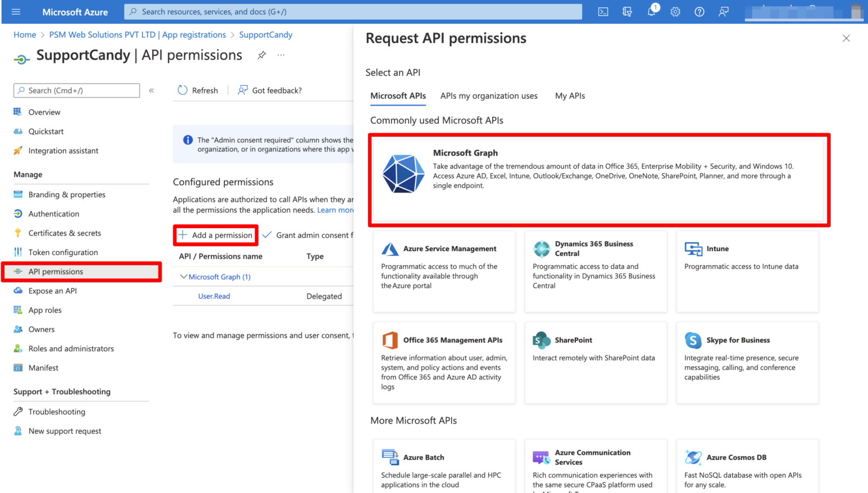This screenshot has width=868, height=493.
Task: Open the portal hamburger menu
Action: point(16,12)
